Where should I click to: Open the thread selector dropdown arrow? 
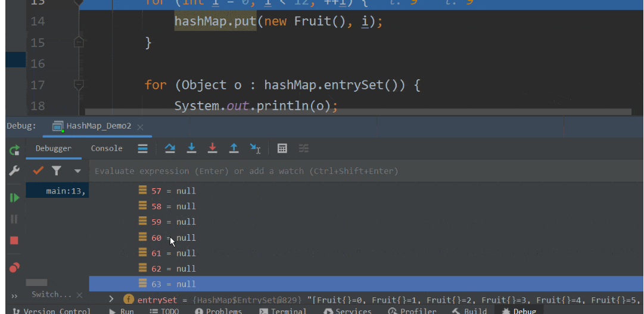[77, 171]
